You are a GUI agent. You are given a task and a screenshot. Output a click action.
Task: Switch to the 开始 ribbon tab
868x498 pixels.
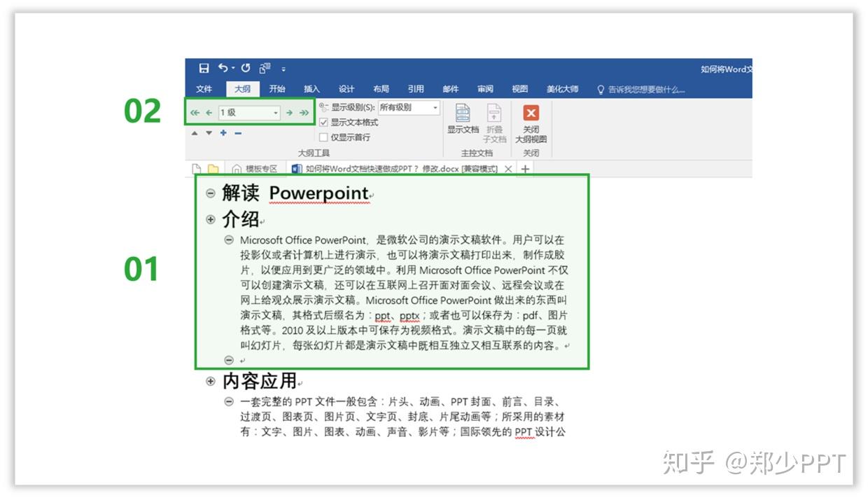coord(277,89)
